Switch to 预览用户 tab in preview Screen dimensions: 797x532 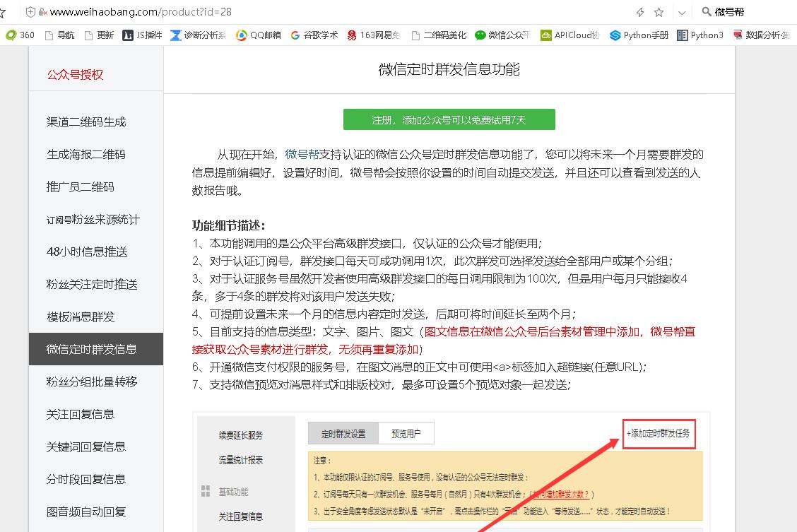[x=406, y=433]
